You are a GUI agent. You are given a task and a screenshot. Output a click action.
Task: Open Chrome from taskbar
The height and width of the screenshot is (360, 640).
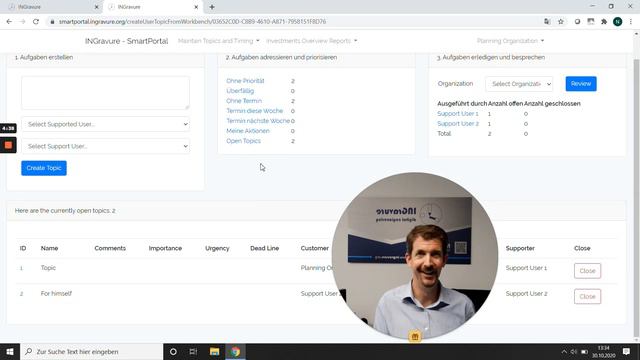[x=235, y=351]
